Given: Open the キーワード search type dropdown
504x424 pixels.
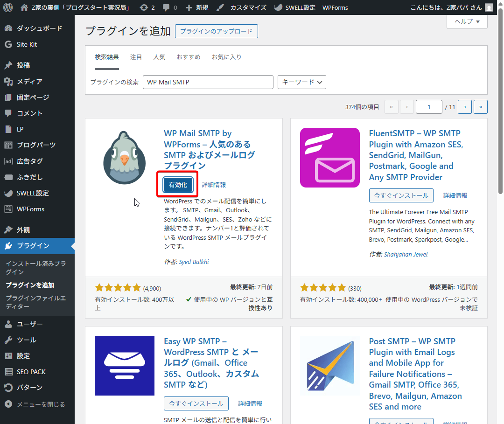Looking at the screenshot, I should (301, 82).
